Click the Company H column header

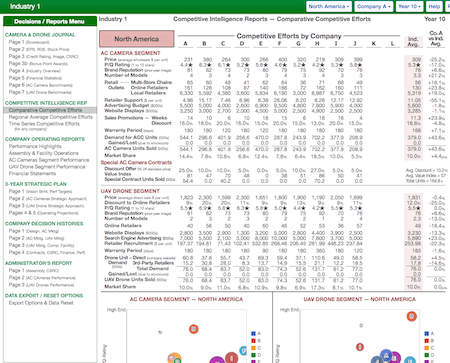coord(317,43)
